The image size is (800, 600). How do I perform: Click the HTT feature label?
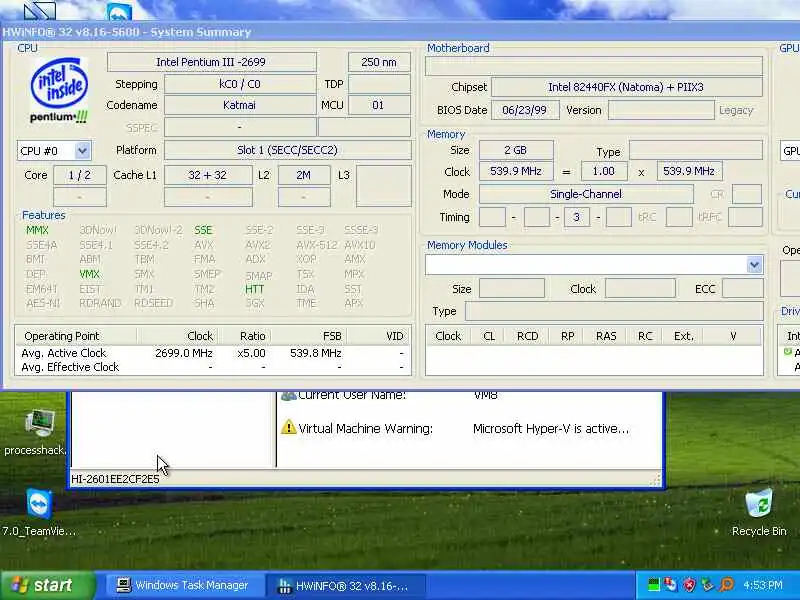255,289
